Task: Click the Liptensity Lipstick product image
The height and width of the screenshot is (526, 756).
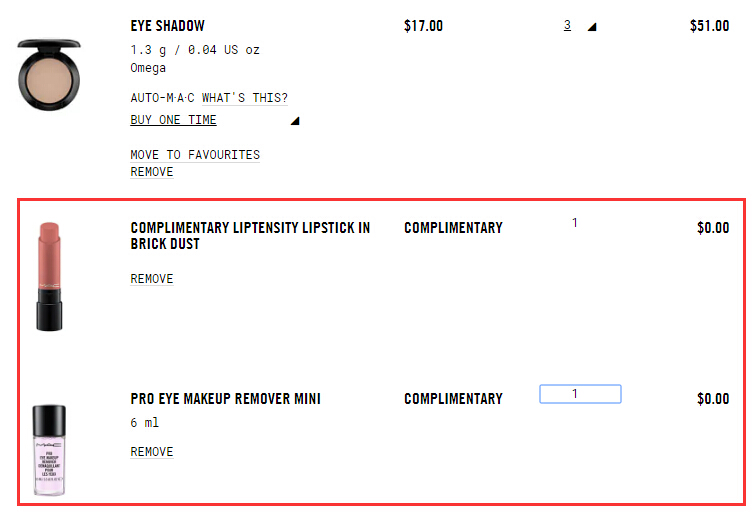Action: [49, 276]
